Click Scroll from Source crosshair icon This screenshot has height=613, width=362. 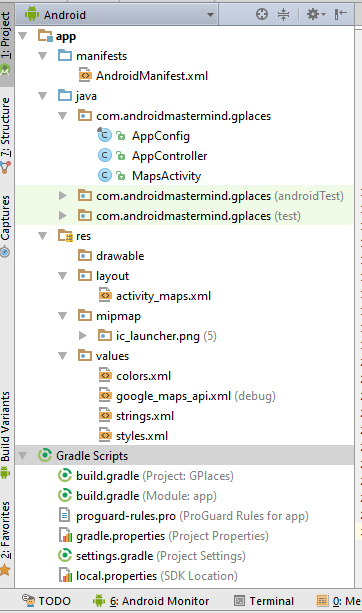pos(262,14)
